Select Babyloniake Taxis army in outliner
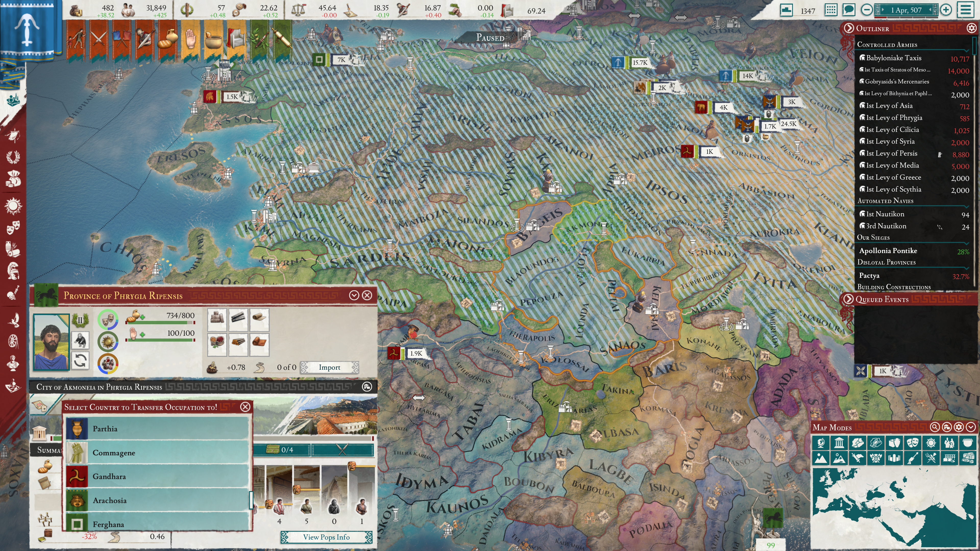Image resolution: width=980 pixels, height=551 pixels. [914, 58]
